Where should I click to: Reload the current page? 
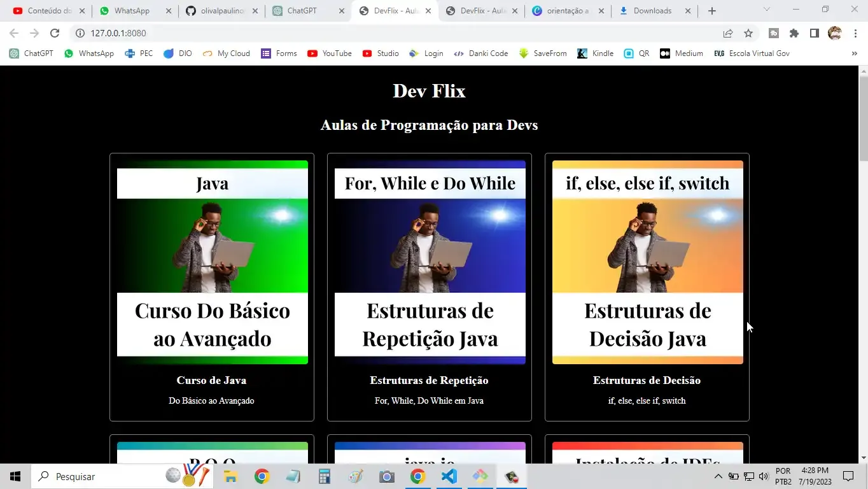click(55, 33)
